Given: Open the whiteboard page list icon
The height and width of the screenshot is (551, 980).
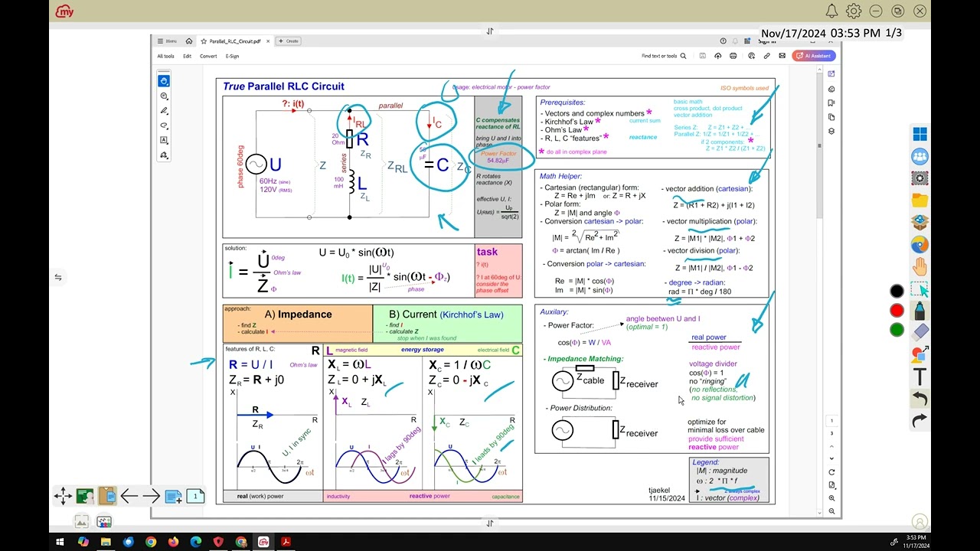Looking at the screenshot, I should (195, 496).
